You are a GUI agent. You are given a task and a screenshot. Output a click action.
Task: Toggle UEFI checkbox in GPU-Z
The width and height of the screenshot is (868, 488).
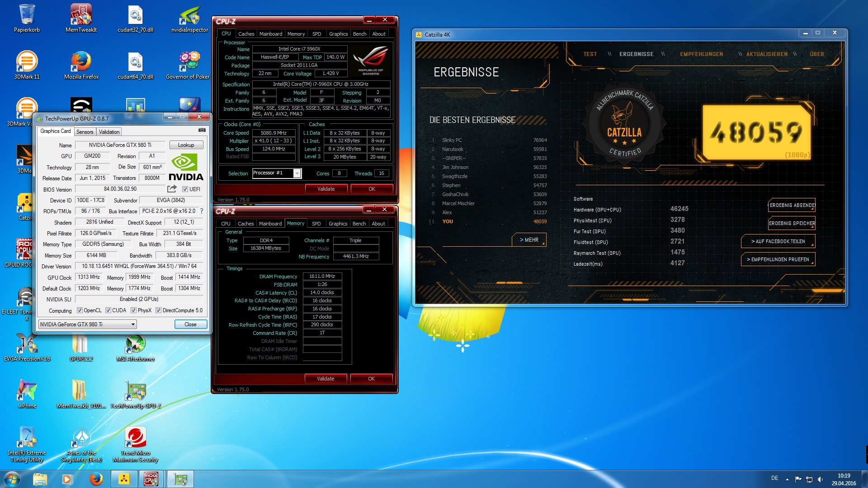185,189
